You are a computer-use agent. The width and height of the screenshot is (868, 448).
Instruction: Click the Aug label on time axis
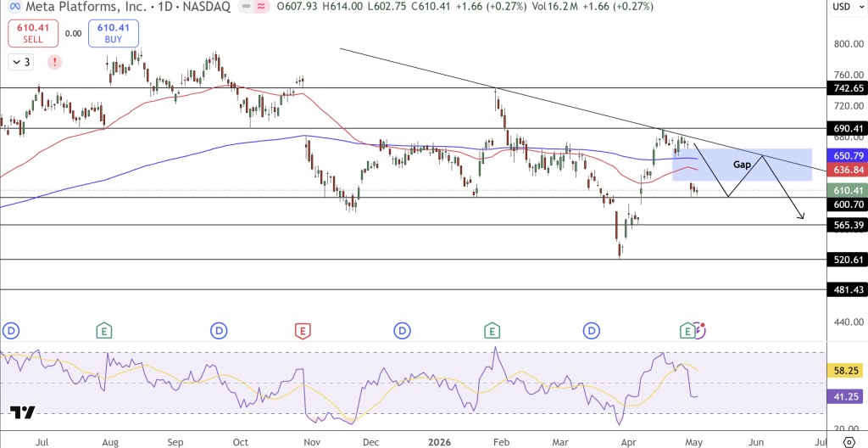111,442
